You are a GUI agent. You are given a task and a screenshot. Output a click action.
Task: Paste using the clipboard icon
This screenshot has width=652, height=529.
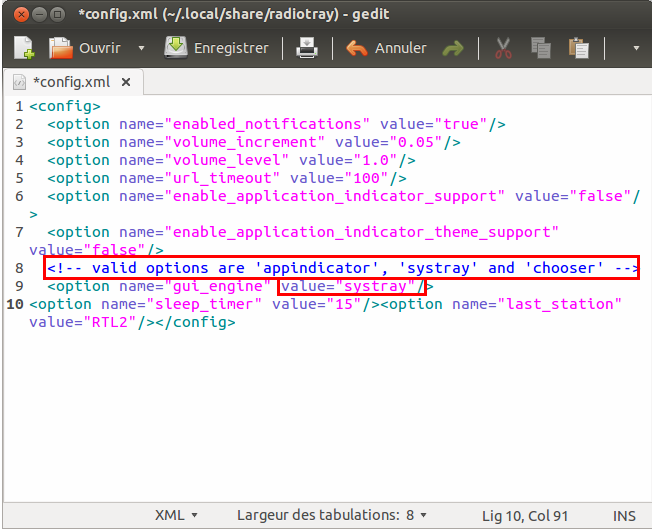(578, 48)
